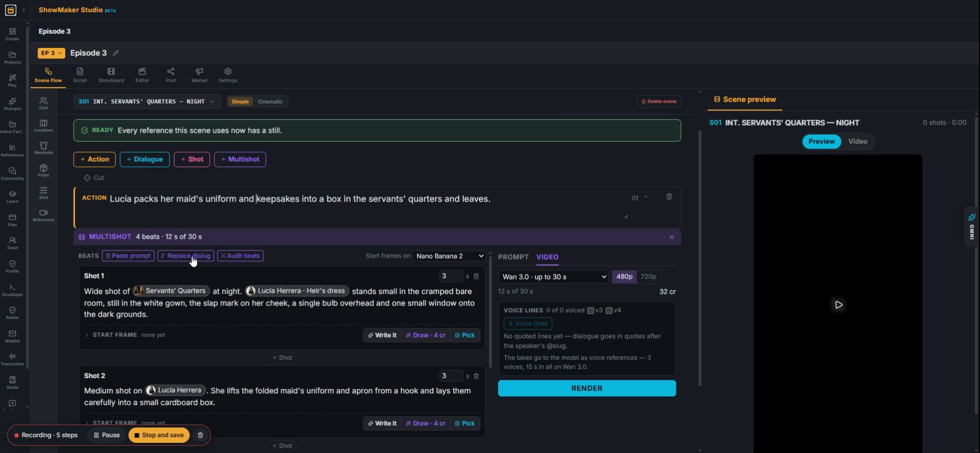Delete Shot 1 with its trash icon
Screen dimensions: 980x453
[x=476, y=276]
